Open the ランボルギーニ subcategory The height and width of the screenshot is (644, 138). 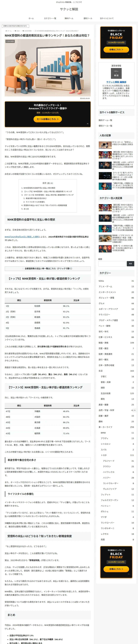(117, 529)
